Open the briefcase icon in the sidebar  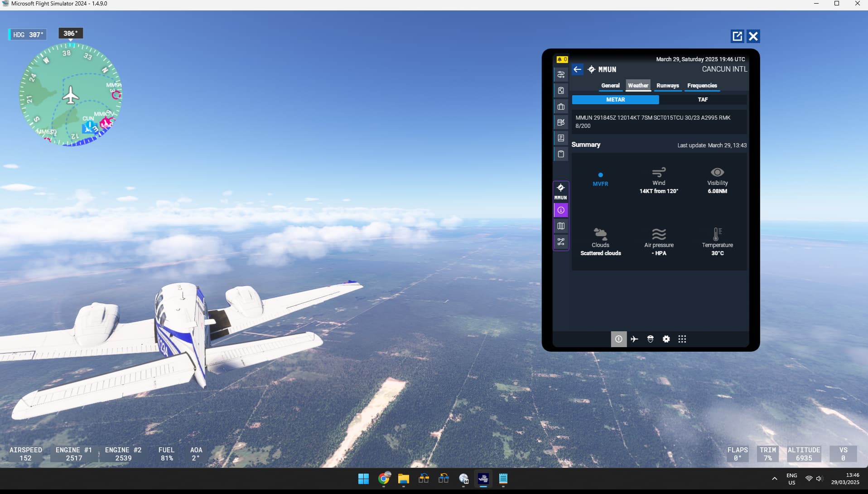point(561,107)
